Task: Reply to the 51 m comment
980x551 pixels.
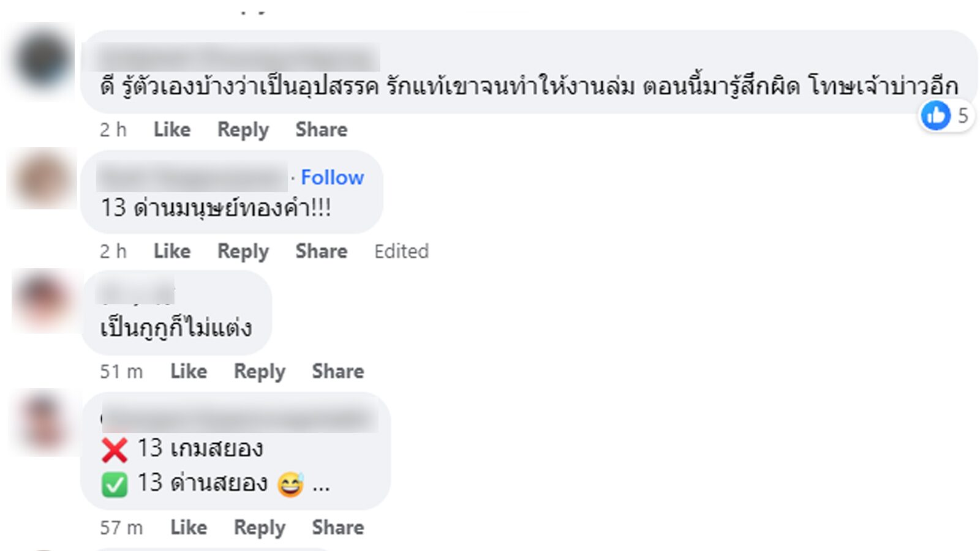Action: coord(260,371)
